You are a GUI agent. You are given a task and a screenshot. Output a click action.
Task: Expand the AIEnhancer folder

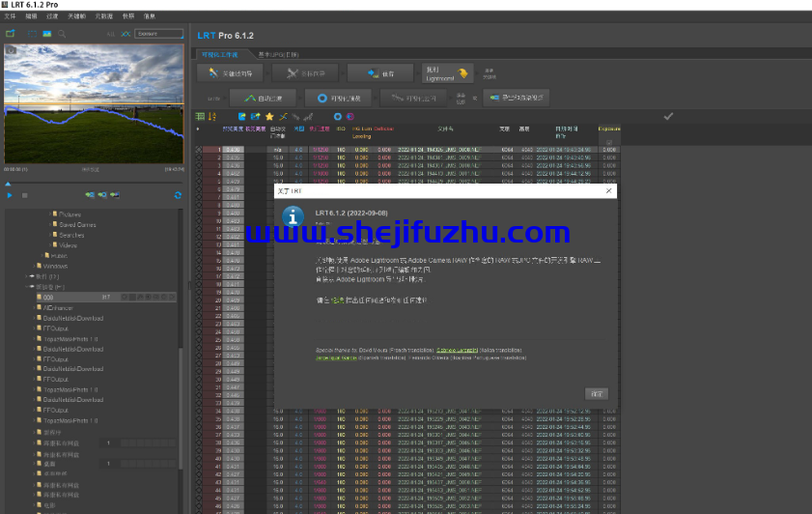tap(34, 308)
